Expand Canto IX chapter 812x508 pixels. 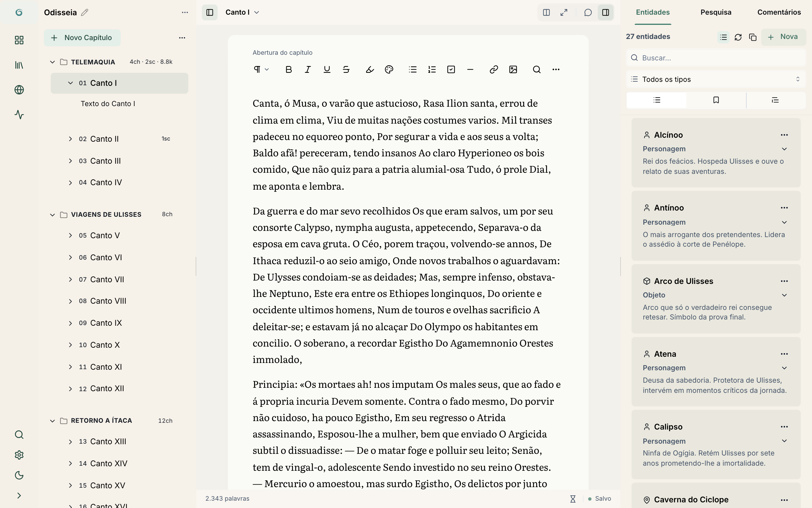[x=70, y=323]
